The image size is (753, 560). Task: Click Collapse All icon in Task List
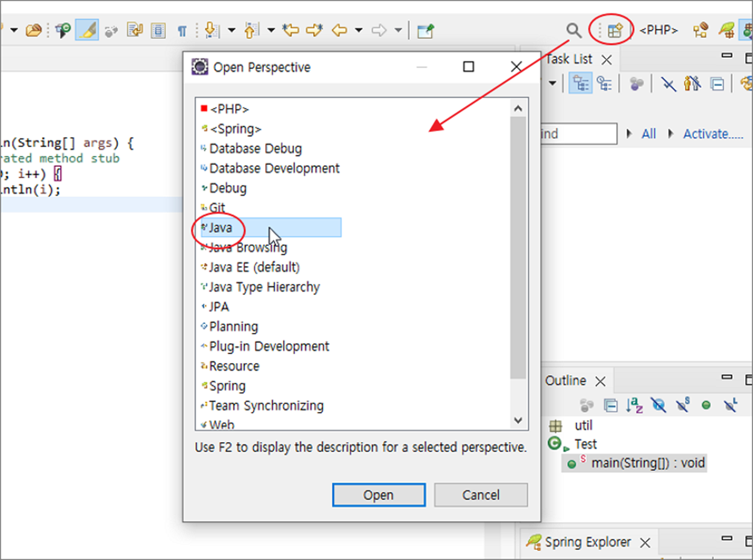point(717,84)
